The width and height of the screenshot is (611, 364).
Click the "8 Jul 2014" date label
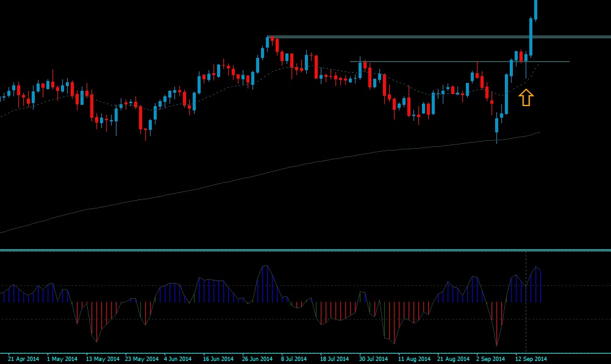(x=294, y=359)
